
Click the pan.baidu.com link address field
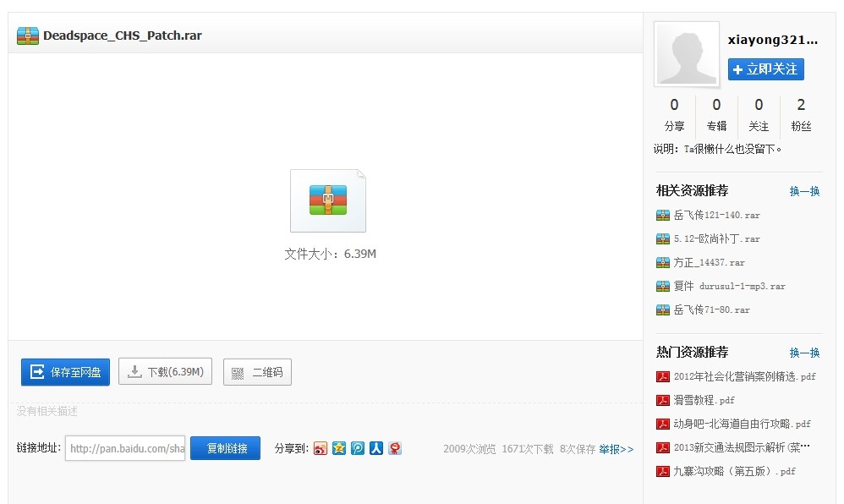pyautogui.click(x=125, y=448)
